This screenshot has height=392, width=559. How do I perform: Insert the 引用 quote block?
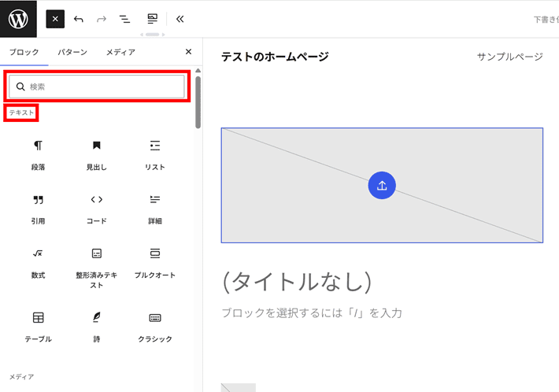(38, 209)
